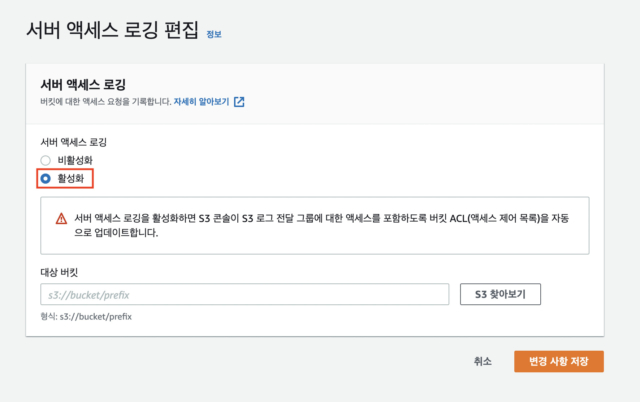This screenshot has width=640, height=402.
Task: Click the 비활성화 option label text
Action: 75,160
